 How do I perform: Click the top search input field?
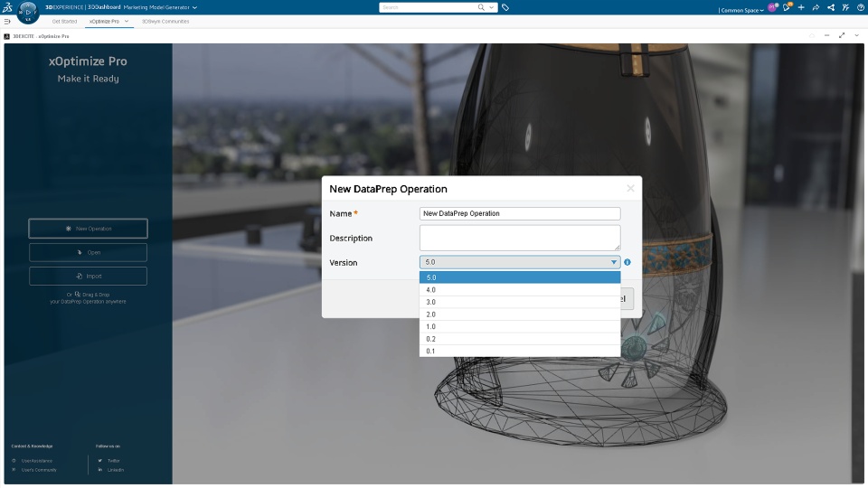428,7
